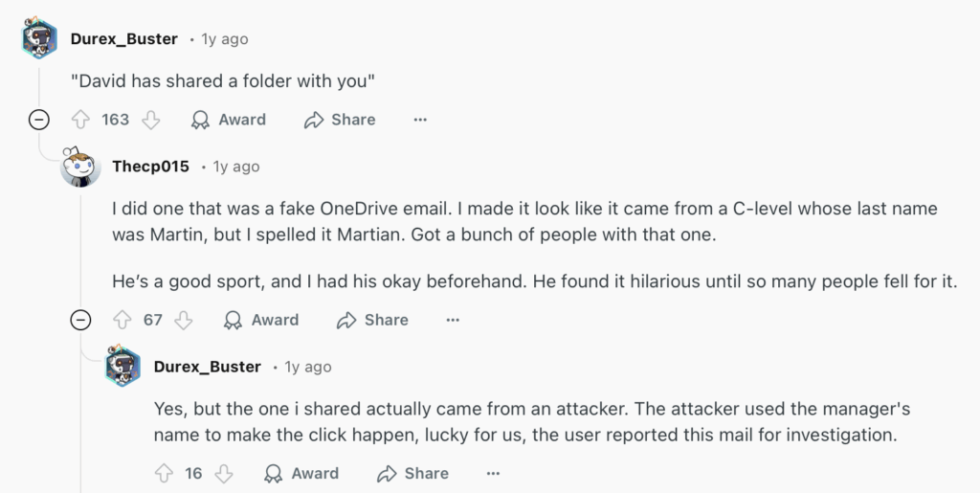
Task: Give an Award to the top comment
Action: pos(229,120)
